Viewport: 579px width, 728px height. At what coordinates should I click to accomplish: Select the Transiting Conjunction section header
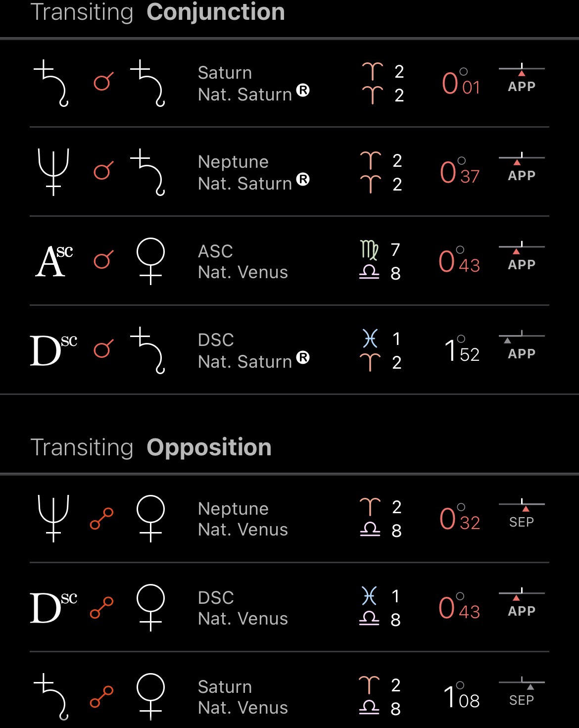coord(158,12)
